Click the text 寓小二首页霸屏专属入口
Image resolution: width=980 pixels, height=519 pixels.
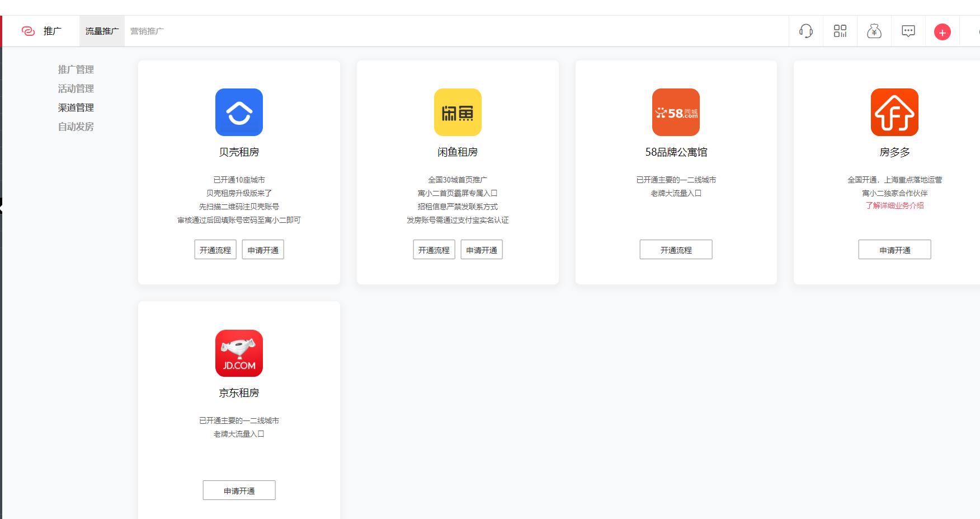pos(458,193)
